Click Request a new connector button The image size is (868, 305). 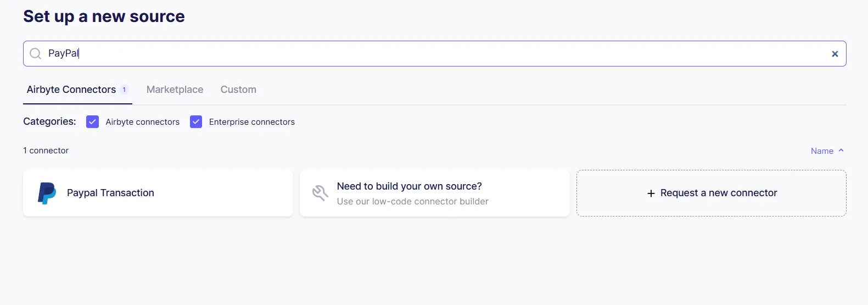coord(712,193)
